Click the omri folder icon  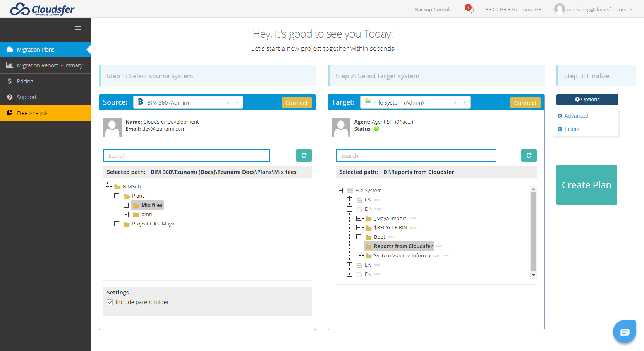[136, 215]
